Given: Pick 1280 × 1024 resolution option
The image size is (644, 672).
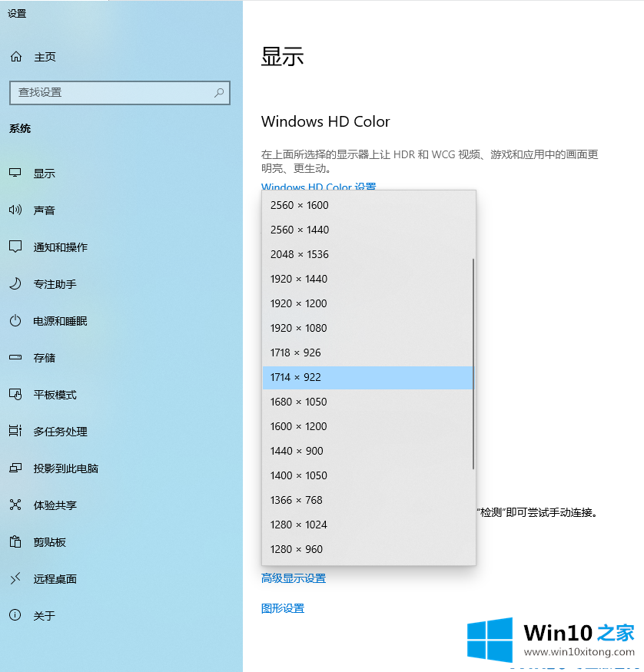Looking at the screenshot, I should click(368, 525).
